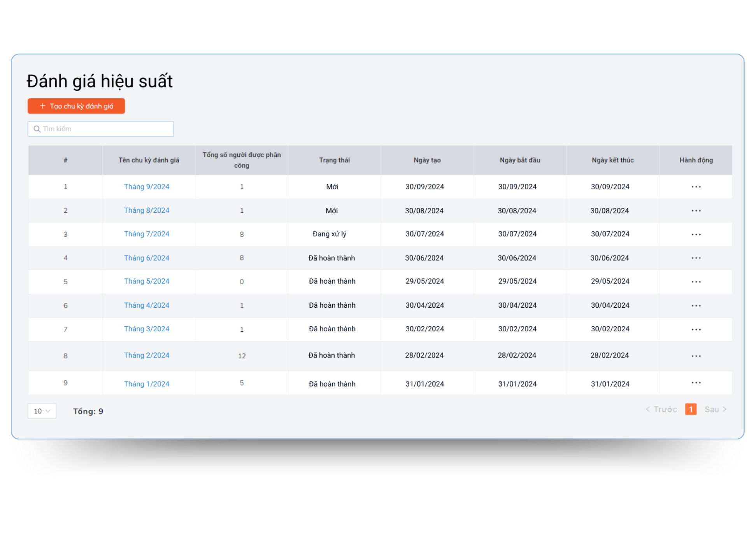Click three-dot icon in Tháng 3/2024 row
The width and height of the screenshot is (756, 534).
(x=696, y=329)
